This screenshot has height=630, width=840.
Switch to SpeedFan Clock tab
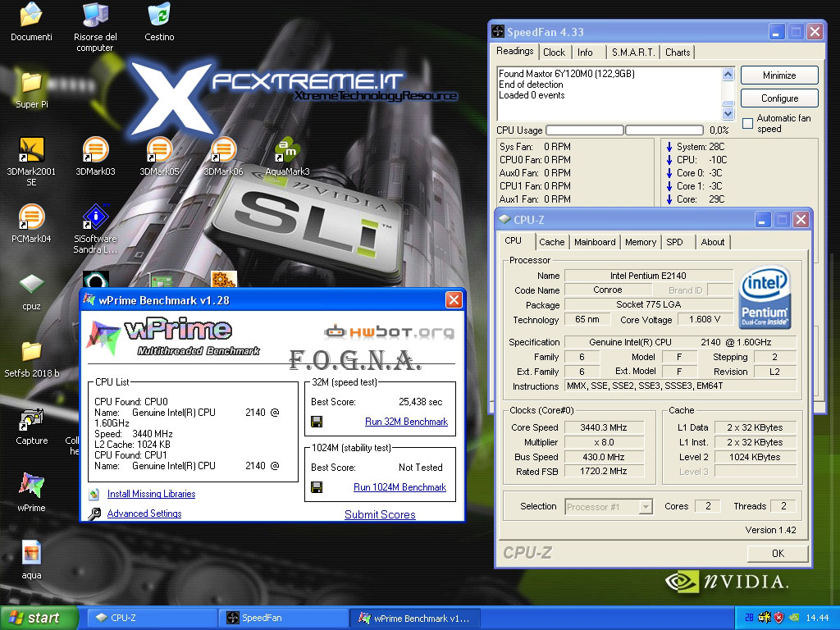(x=554, y=52)
